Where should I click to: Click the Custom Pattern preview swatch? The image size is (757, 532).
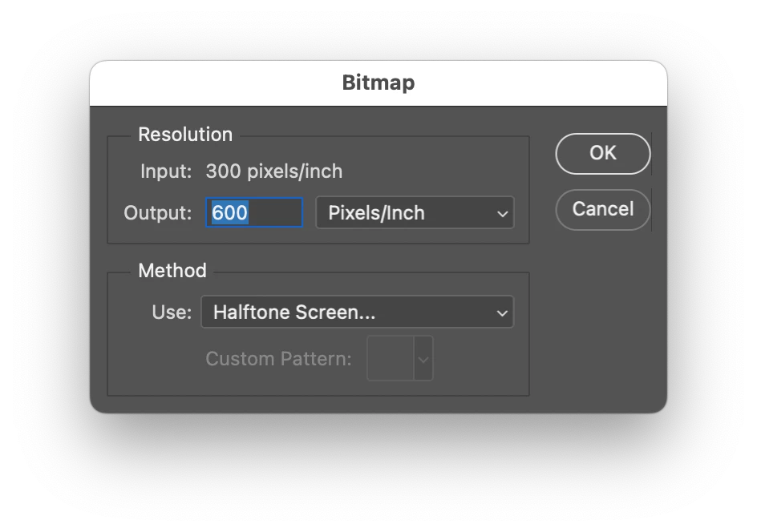(x=391, y=358)
